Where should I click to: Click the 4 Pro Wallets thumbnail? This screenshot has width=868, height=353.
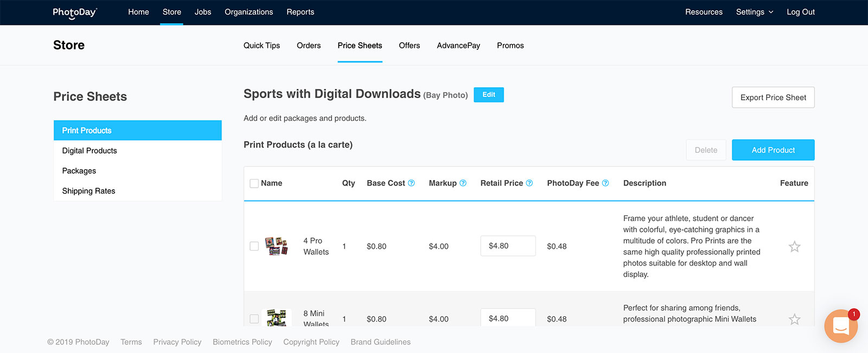coord(276,246)
